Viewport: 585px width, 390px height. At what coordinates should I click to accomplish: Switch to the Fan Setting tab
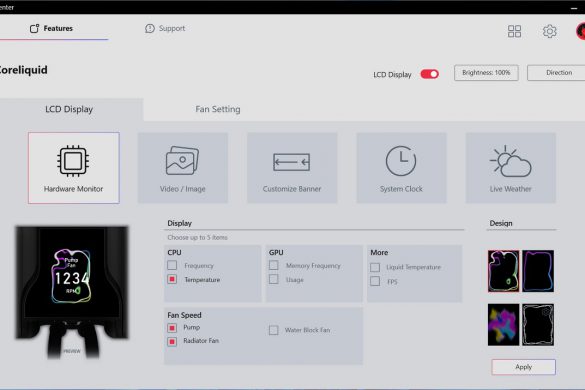click(x=218, y=109)
